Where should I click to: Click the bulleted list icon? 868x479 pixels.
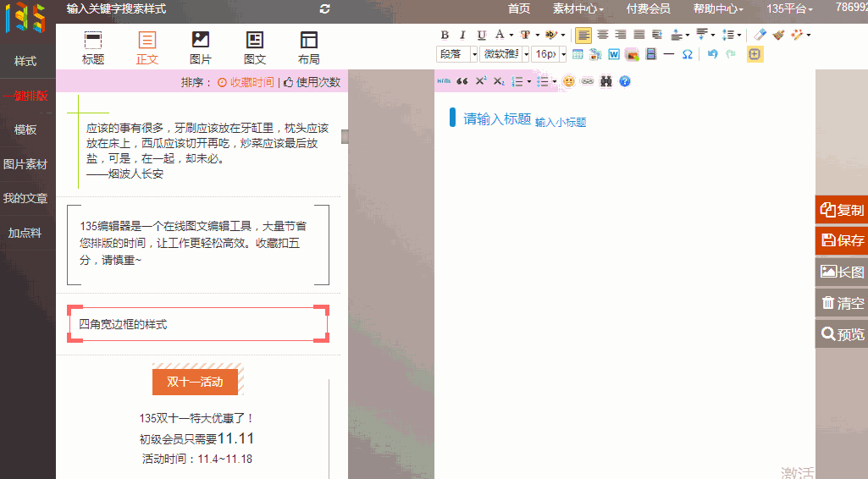pyautogui.click(x=543, y=81)
